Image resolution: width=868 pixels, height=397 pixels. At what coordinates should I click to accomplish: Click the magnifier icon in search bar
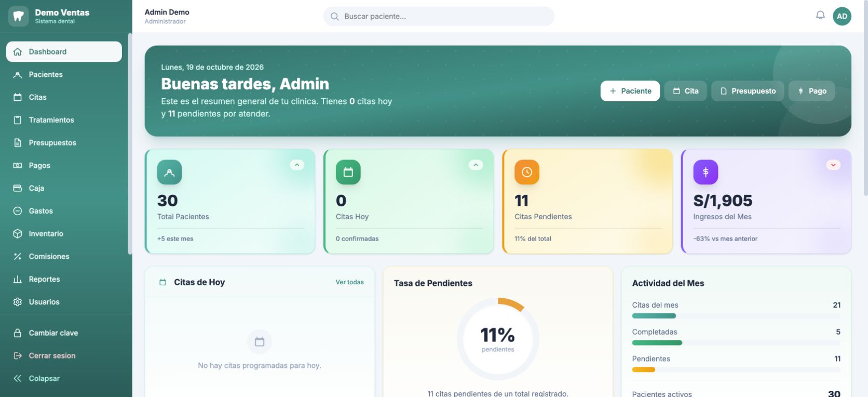tap(335, 17)
